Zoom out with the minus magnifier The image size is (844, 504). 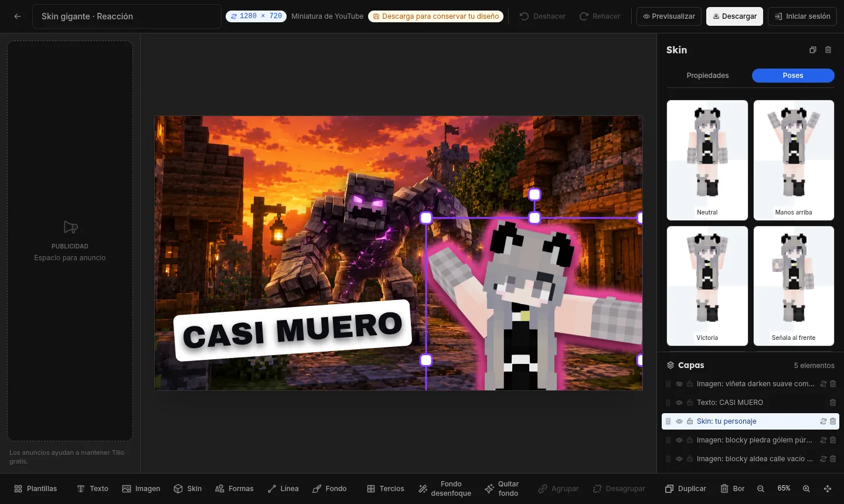(x=761, y=489)
